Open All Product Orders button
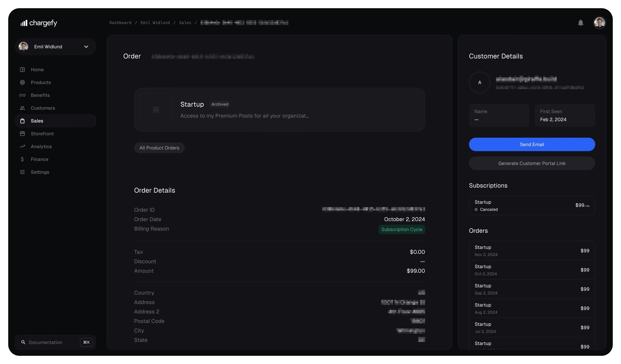The image size is (621, 364). 159,148
